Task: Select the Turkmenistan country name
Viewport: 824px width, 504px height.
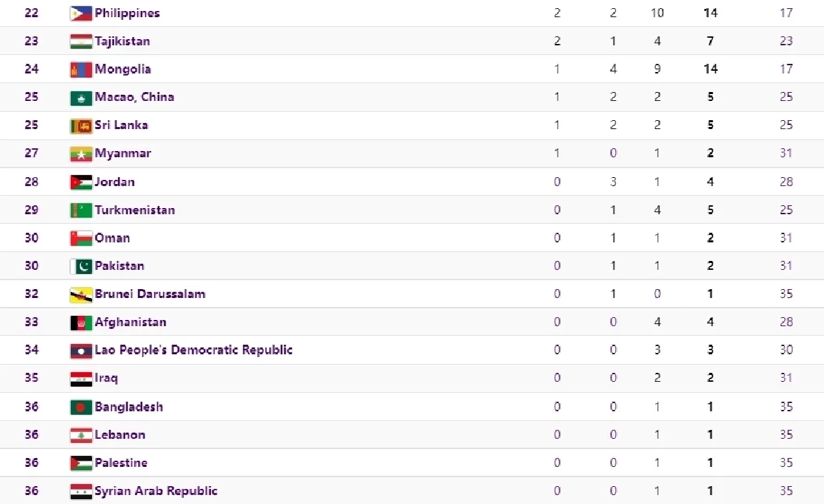Action: (135, 210)
